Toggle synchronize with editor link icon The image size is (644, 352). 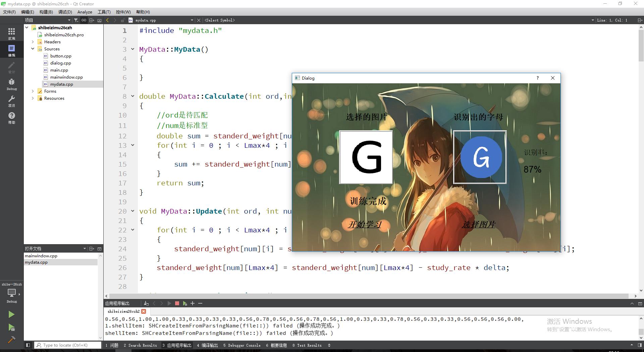[x=84, y=20]
